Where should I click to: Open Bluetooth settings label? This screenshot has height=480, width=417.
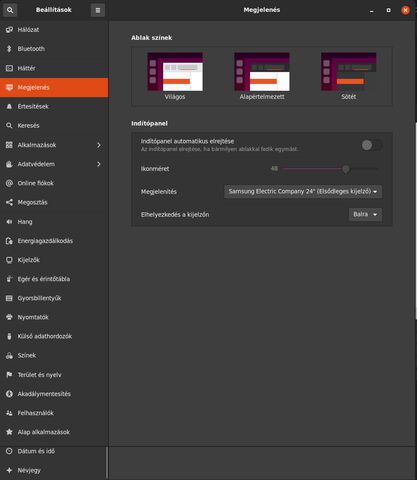(x=31, y=49)
